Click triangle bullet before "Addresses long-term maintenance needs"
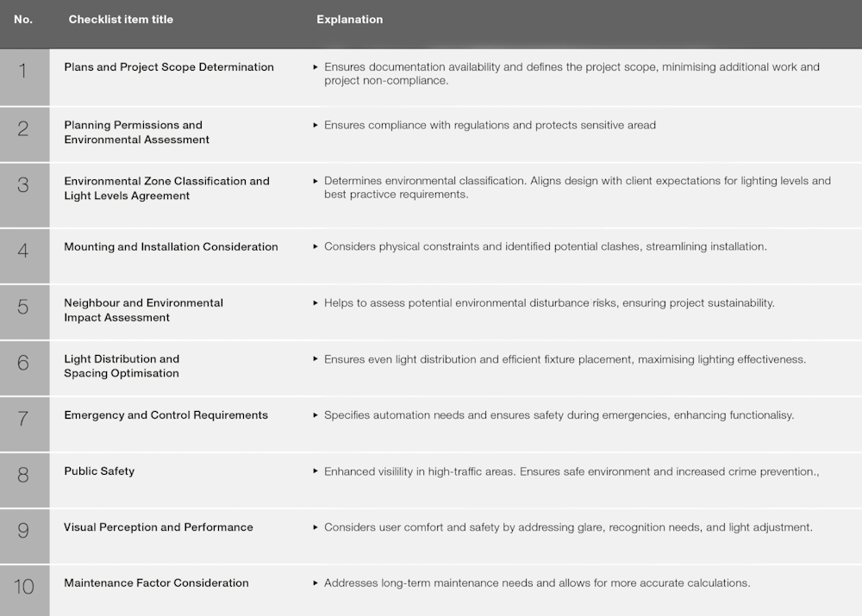The height and width of the screenshot is (616, 862). pos(315,583)
